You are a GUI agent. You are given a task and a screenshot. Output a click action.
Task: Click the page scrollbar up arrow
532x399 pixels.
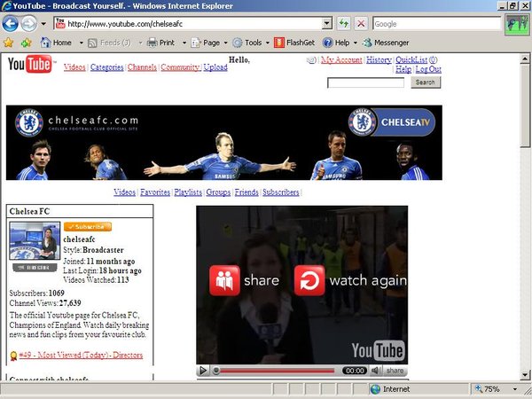525,59
